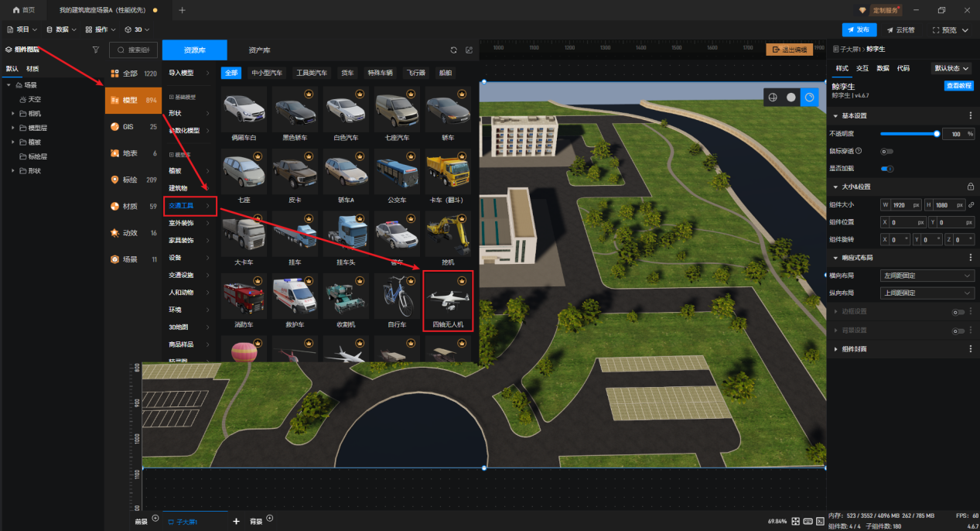
Task: Open the 默认状态 state dropdown
Action: pyautogui.click(x=952, y=68)
